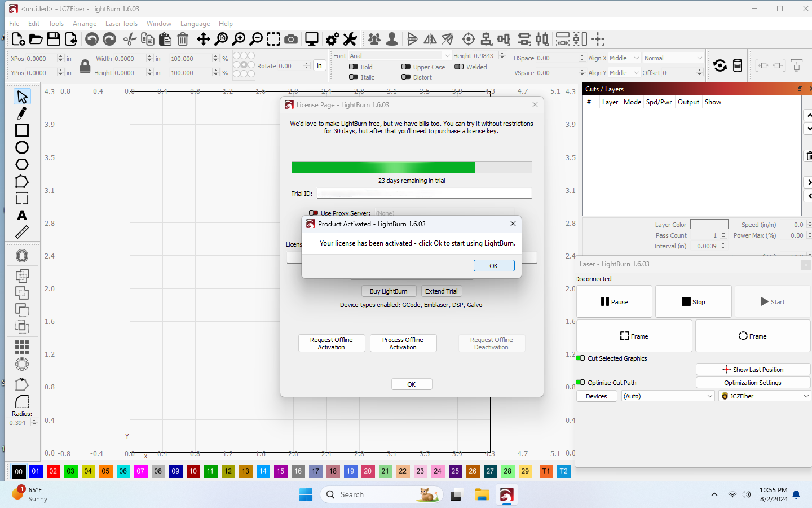This screenshot has width=812, height=508.
Task: Select the arrow Select tool
Action: pos(22,97)
